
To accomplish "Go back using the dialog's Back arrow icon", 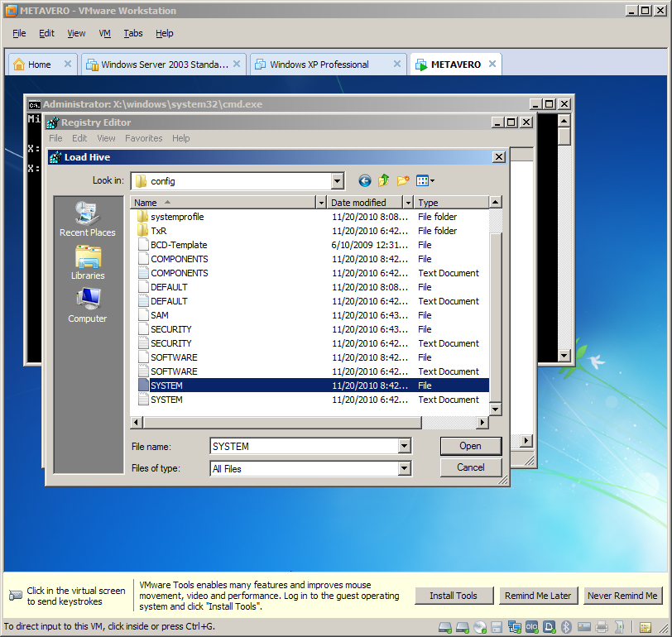I will click(x=365, y=181).
